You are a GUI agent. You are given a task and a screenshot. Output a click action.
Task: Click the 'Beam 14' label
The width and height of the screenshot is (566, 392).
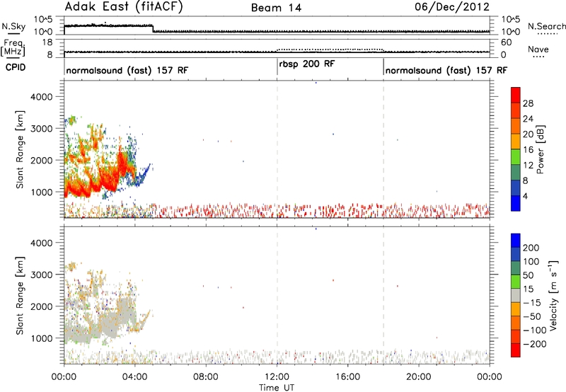pos(276,8)
